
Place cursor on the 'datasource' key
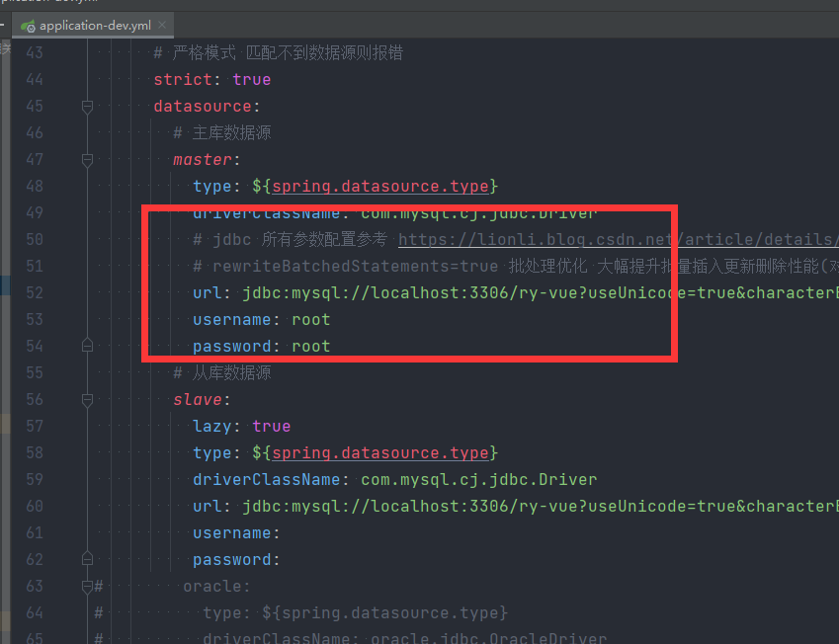pos(203,107)
